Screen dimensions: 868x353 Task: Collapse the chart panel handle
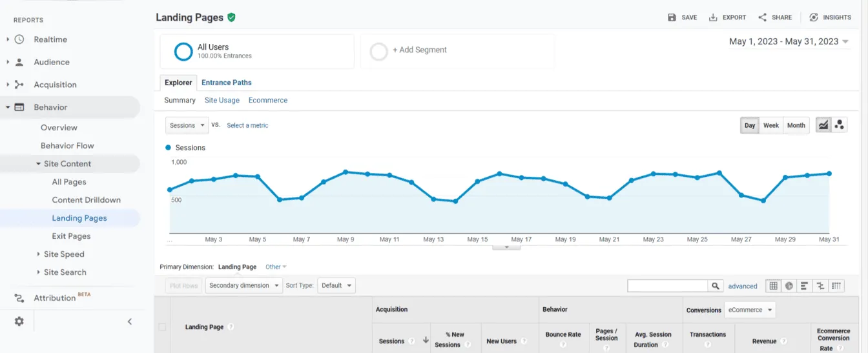[507, 247]
